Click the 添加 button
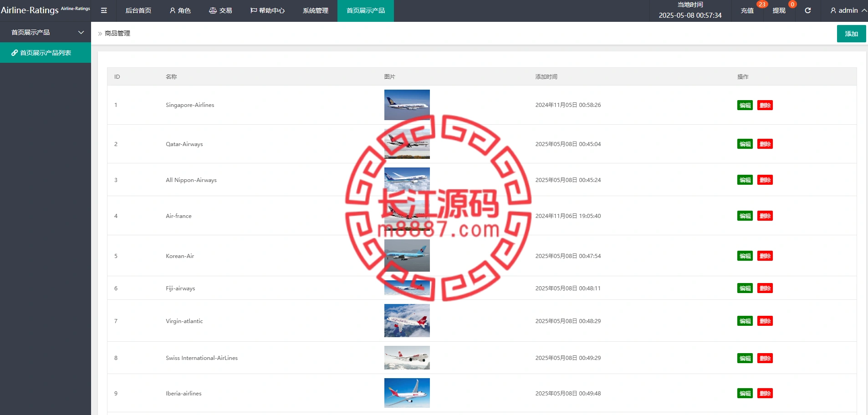868x415 pixels. click(852, 34)
